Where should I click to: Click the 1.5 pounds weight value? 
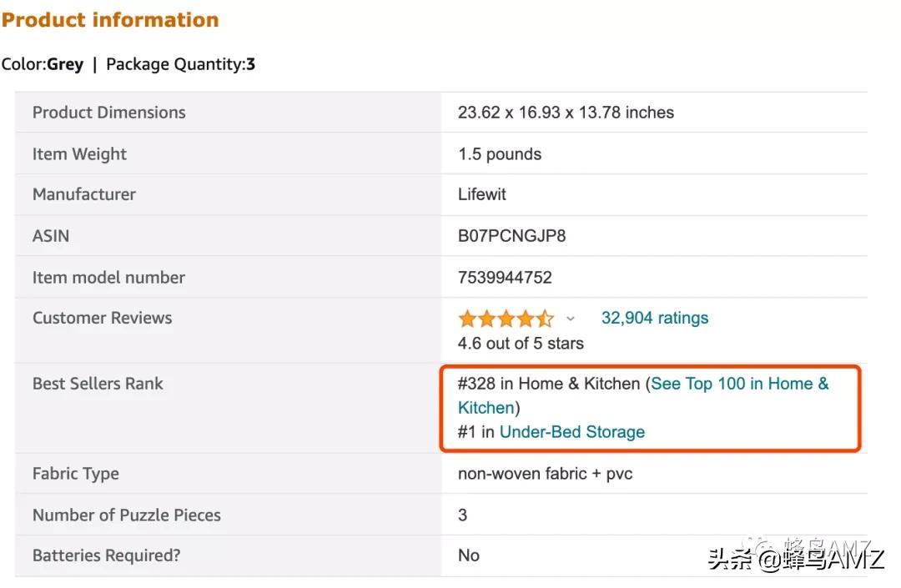point(499,154)
